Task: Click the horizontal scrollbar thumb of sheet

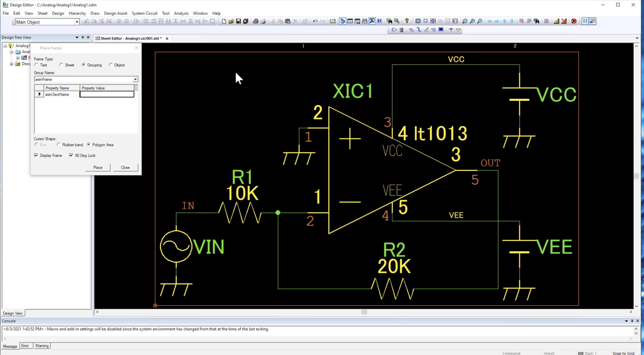Action: (x=364, y=312)
